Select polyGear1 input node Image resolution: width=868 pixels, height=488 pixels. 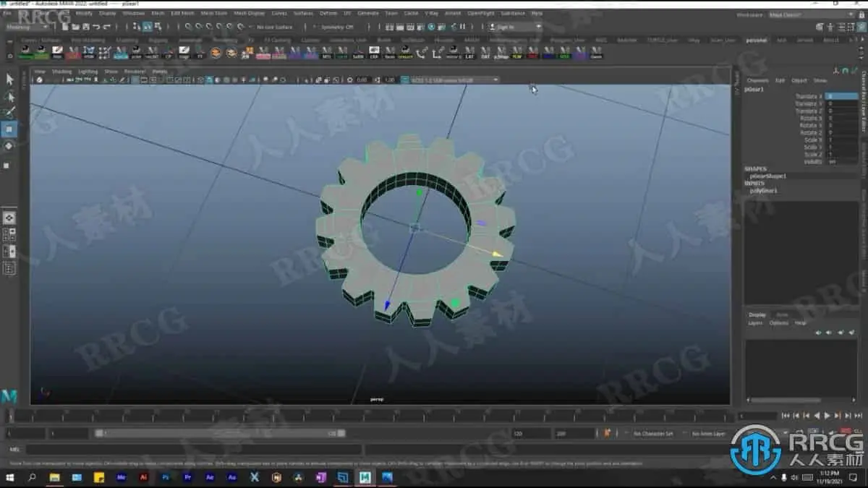click(x=763, y=191)
